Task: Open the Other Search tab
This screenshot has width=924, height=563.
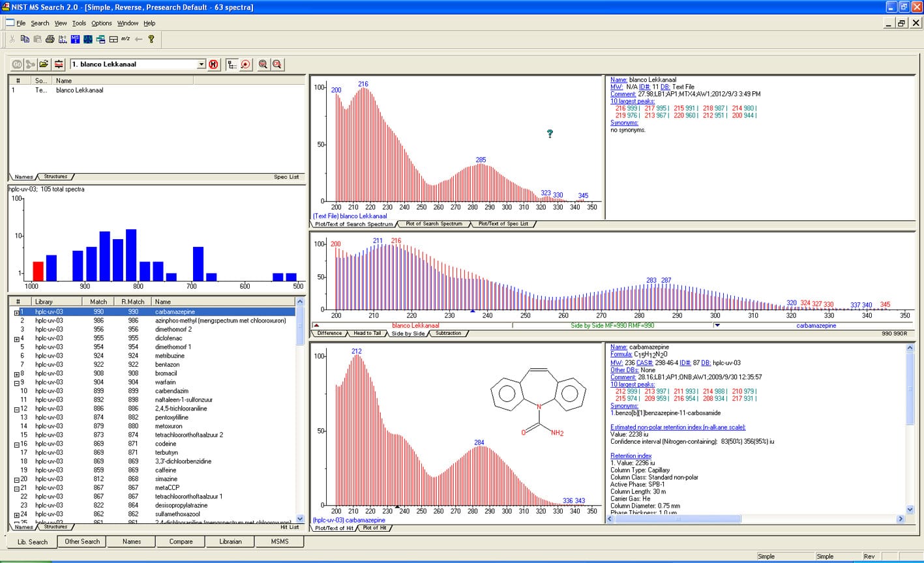Action: click(x=82, y=541)
